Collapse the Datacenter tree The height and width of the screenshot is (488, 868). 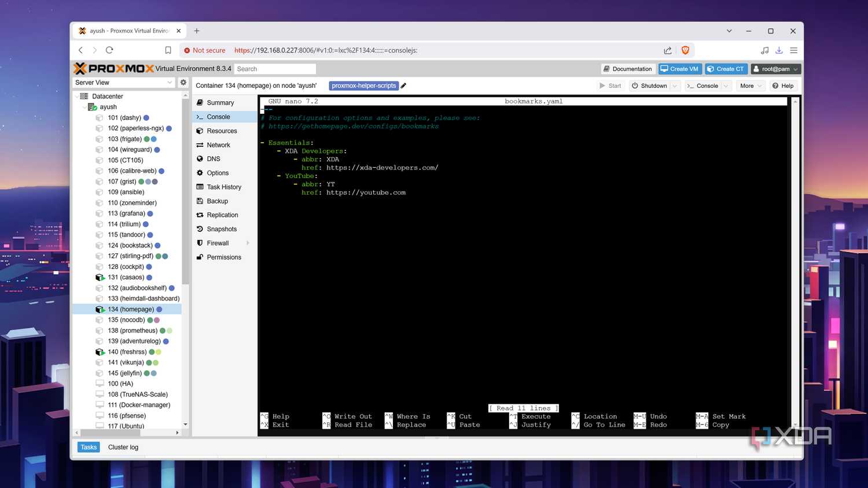coord(76,97)
